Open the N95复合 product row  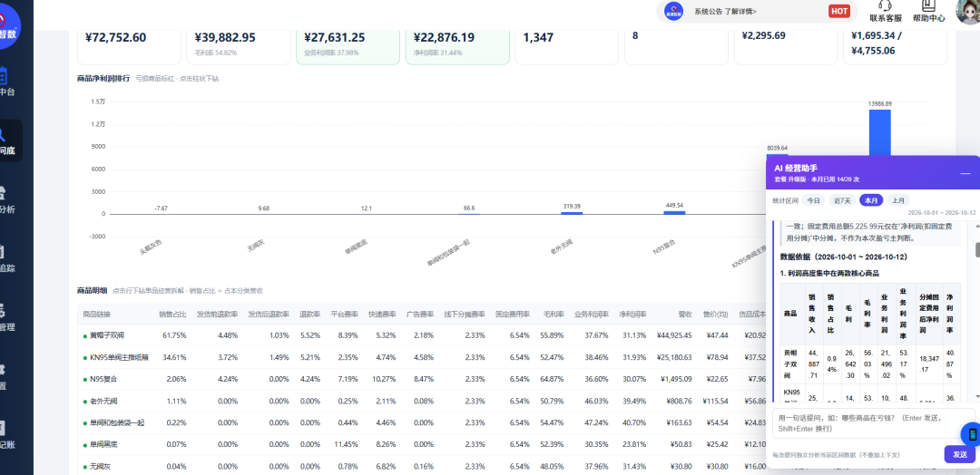pyautogui.click(x=422, y=379)
